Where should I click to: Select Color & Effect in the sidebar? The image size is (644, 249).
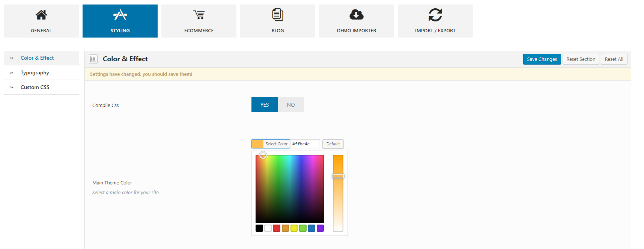[x=41, y=58]
